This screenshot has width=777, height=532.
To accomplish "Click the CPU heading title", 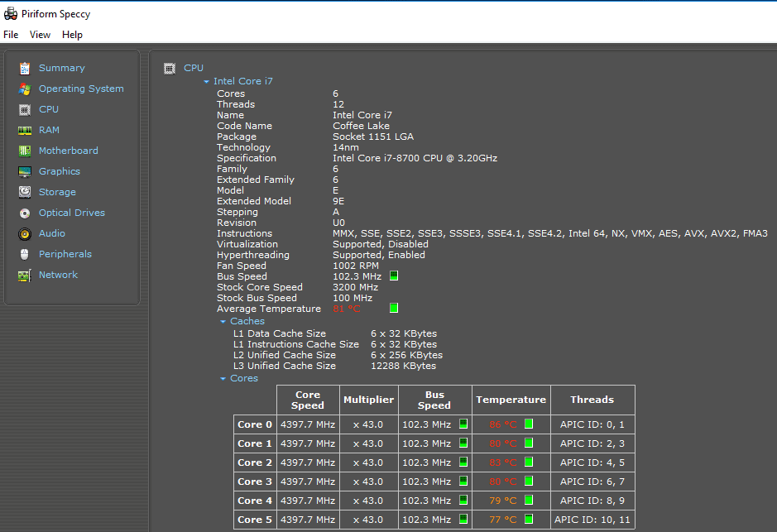I will 194,68.
